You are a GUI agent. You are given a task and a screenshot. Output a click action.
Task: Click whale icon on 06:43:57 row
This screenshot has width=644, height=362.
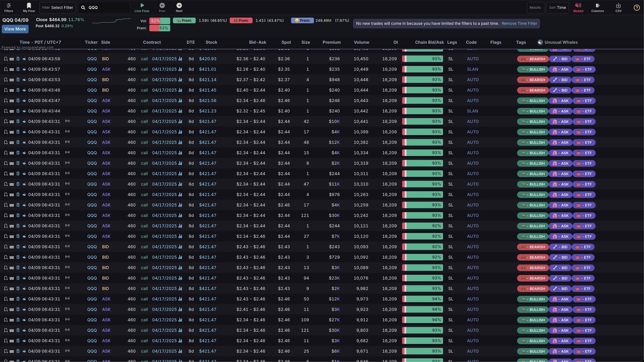(24, 69)
